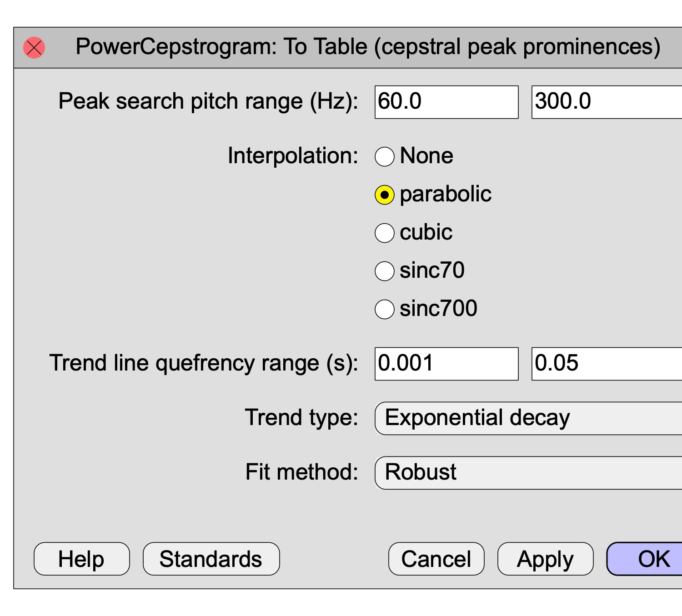Click the minimum pitch field showing 60.0

(x=446, y=102)
